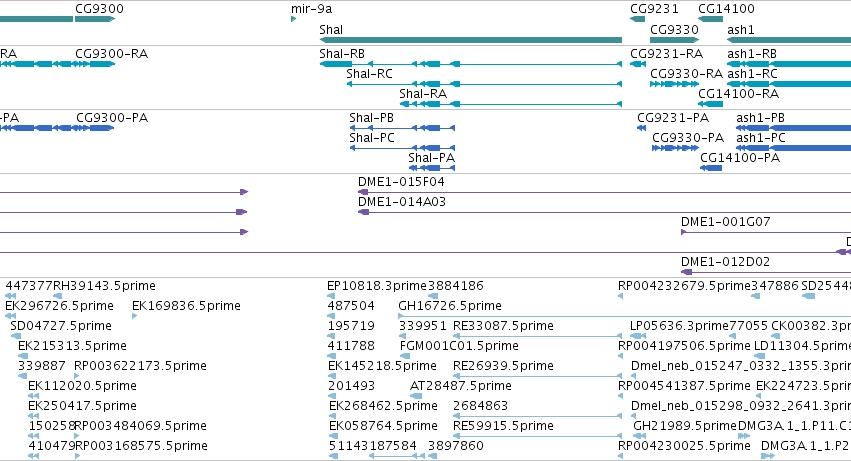Click the CG9231 gene glyph
The width and height of the screenshot is (851, 461).
(x=638, y=19)
